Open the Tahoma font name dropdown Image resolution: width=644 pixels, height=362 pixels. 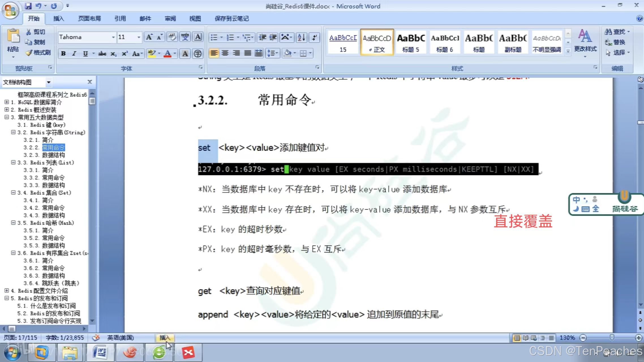tap(113, 37)
